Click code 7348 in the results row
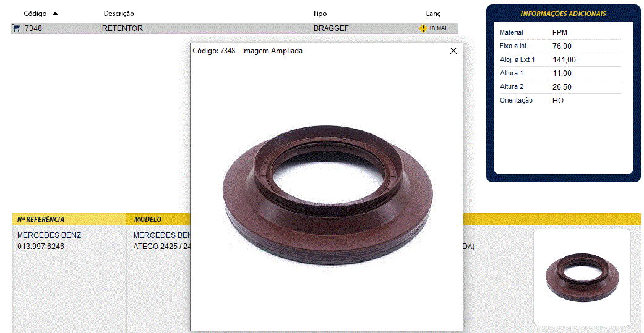Screen dimensions: 644x333 tap(33, 28)
